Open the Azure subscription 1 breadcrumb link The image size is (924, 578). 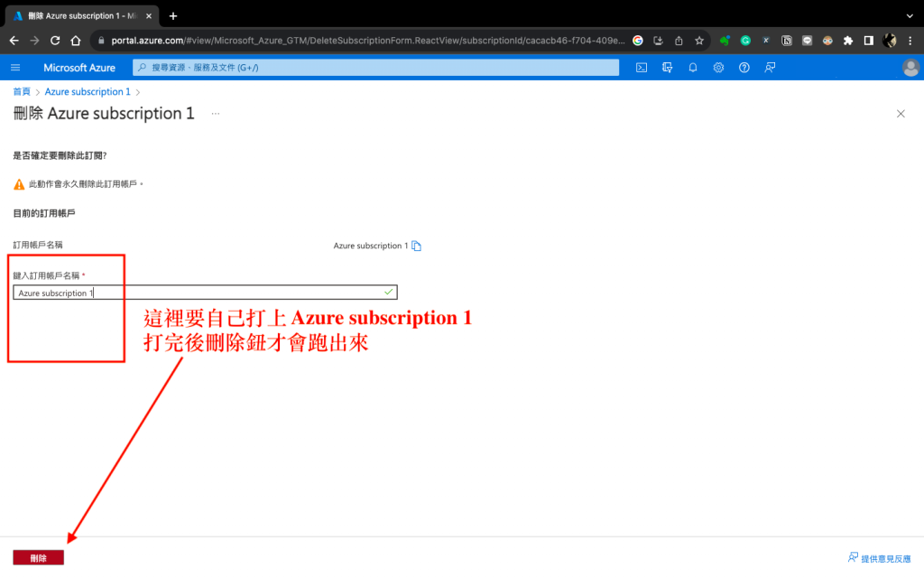point(88,92)
